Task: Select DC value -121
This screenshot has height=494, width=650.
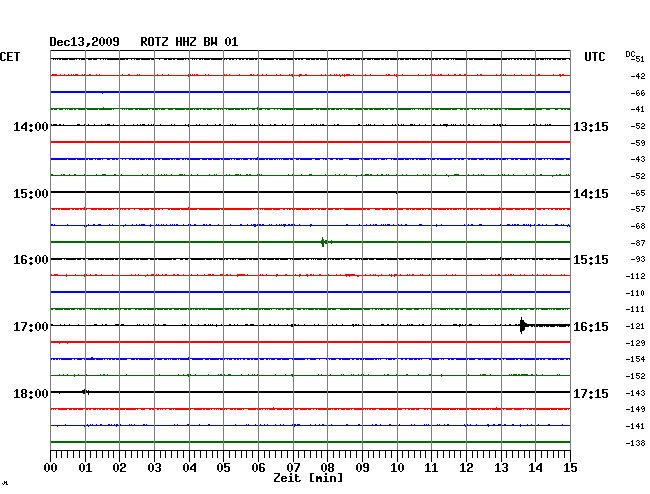Action: [635, 326]
